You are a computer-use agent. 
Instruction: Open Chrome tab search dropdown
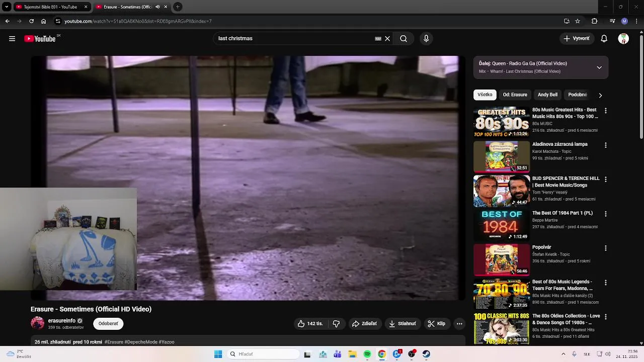coord(7,7)
